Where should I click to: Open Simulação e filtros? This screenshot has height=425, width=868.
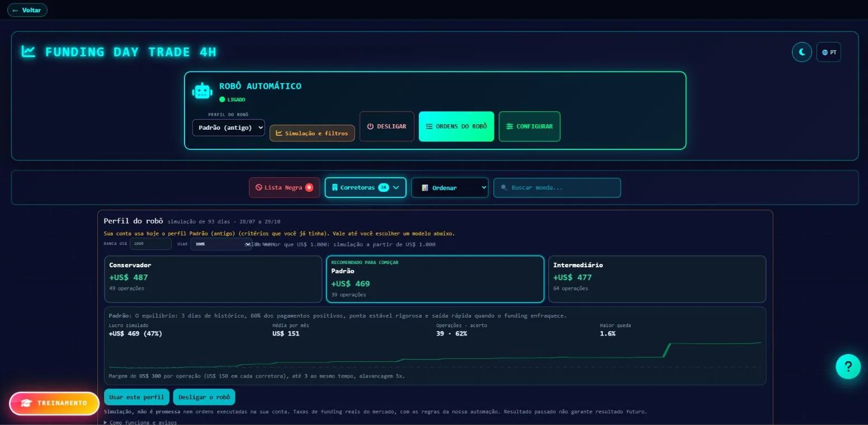312,133
